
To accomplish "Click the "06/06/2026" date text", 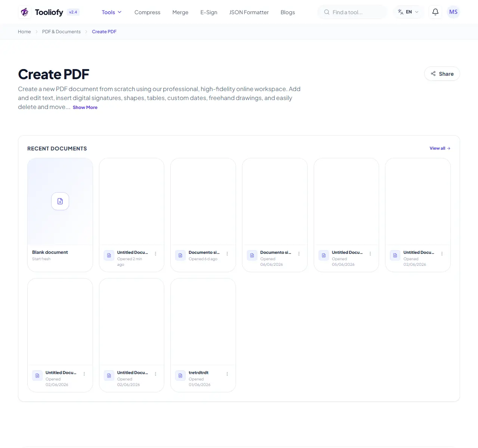I will 271,265.
